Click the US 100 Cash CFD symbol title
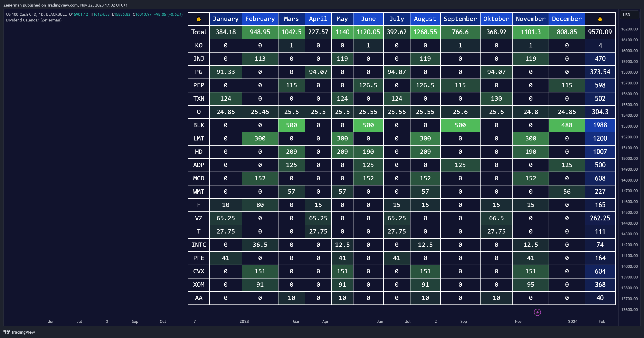644x338 pixels. [x=36, y=14]
